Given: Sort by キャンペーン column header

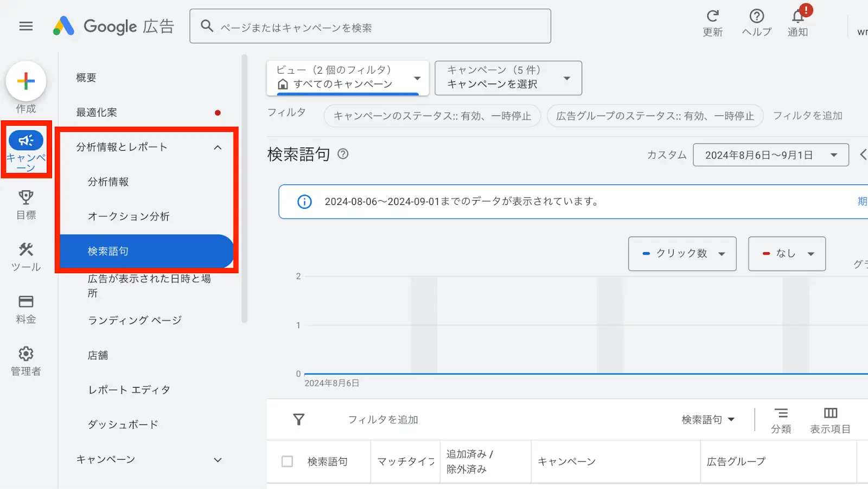Looking at the screenshot, I should [566, 461].
